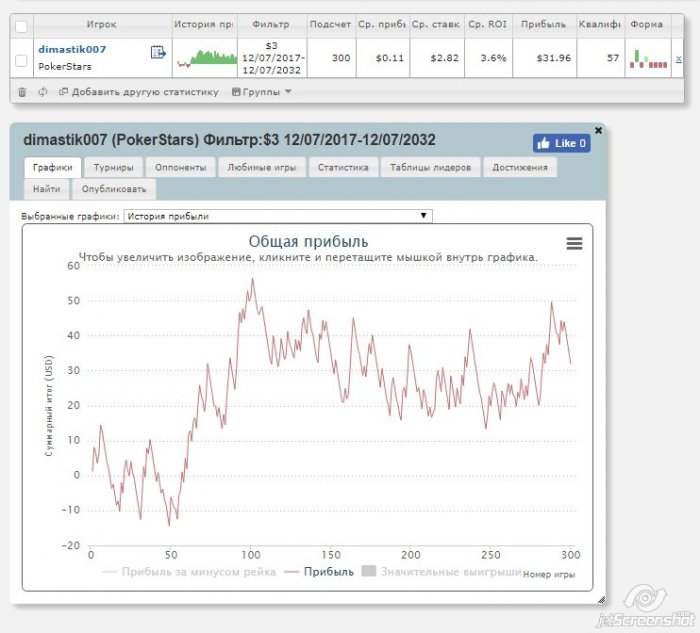Screen dimensions: 700x633
Task: Switch to the 'Турниры' tab
Action: coord(113,167)
